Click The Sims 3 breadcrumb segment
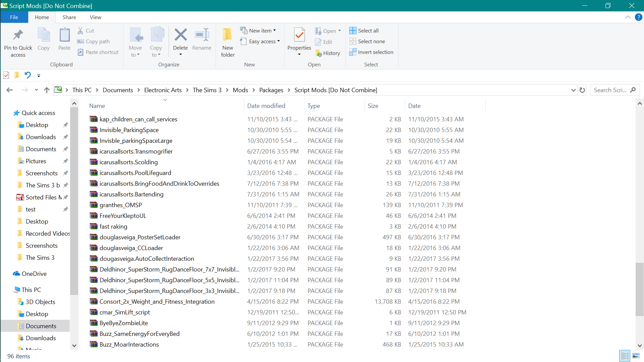Screen dimensions: 644x362 coord(207,90)
